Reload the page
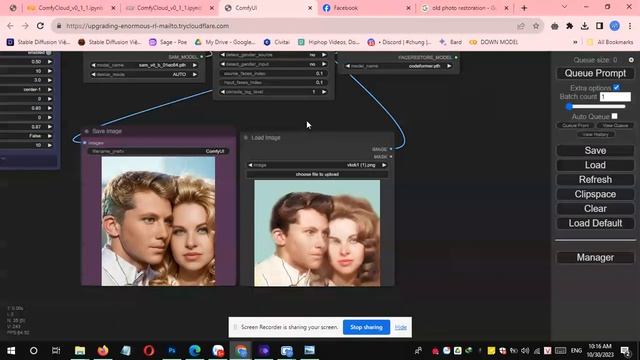The image size is (640, 360). tap(40, 26)
